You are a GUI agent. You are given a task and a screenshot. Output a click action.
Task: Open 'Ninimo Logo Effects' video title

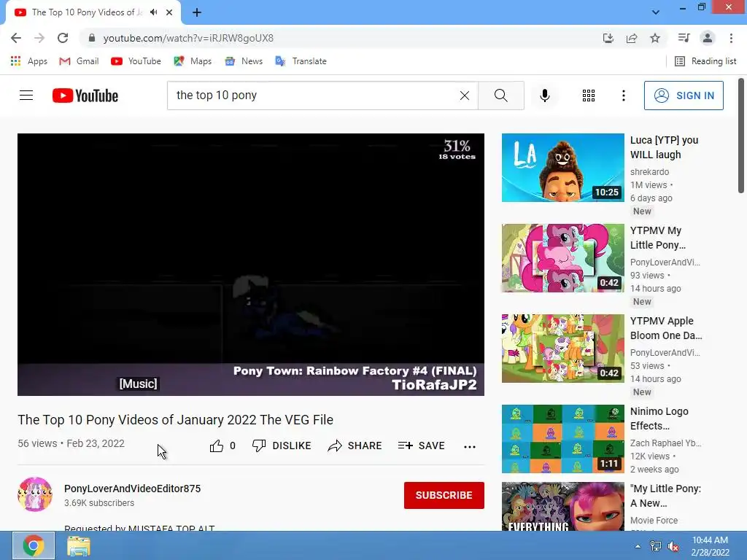pyautogui.click(x=659, y=419)
